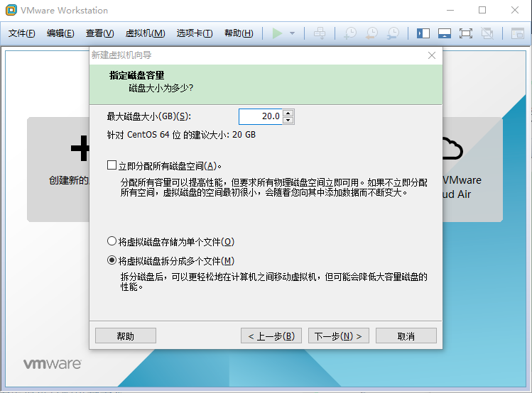Click the plus icon to create new VM
The width and height of the screenshot is (532, 393).
point(80,148)
